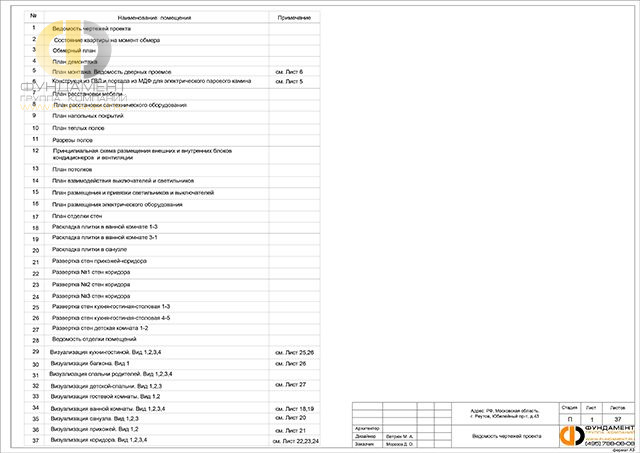Click 'Визуализация кухни-гостиной. Вид 1,2,3,4'
Screen dimensions: 640x453
click(x=106, y=352)
